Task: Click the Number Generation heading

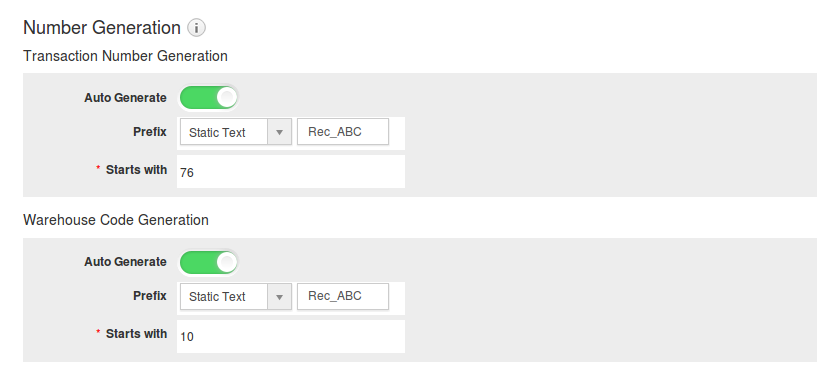Action: pyautogui.click(x=102, y=27)
